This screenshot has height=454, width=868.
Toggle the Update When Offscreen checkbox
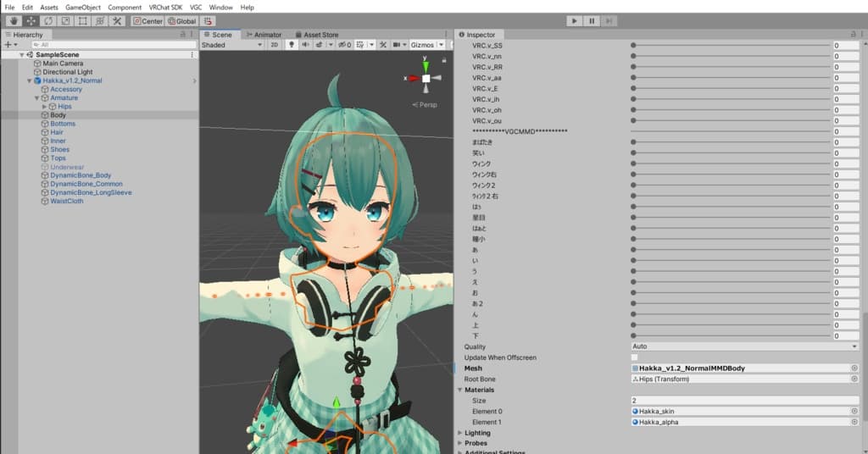(x=634, y=357)
